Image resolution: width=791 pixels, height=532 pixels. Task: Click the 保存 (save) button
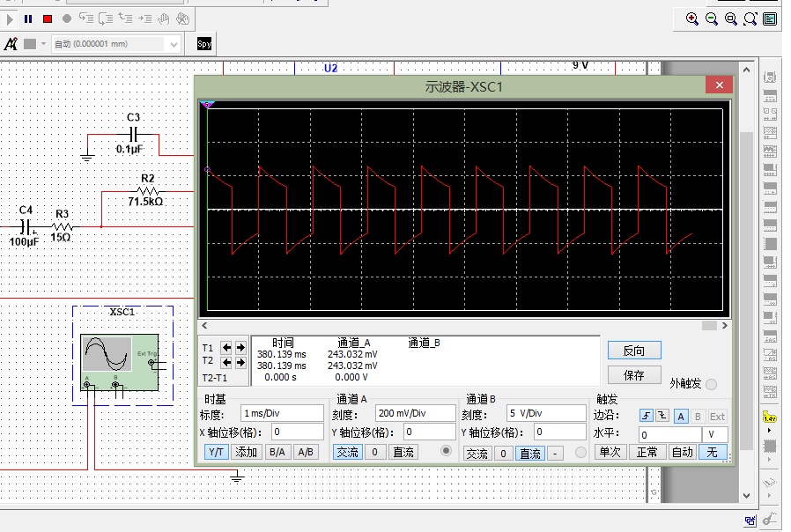634,374
